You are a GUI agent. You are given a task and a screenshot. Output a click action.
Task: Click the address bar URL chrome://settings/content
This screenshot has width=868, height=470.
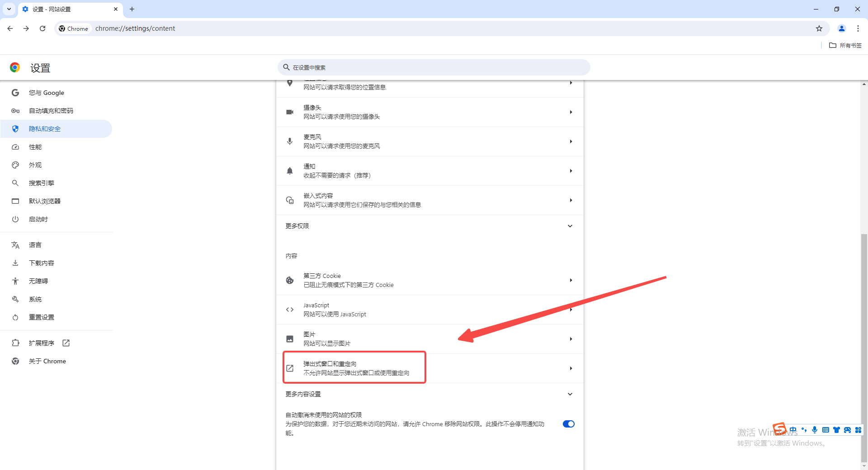[x=135, y=28]
